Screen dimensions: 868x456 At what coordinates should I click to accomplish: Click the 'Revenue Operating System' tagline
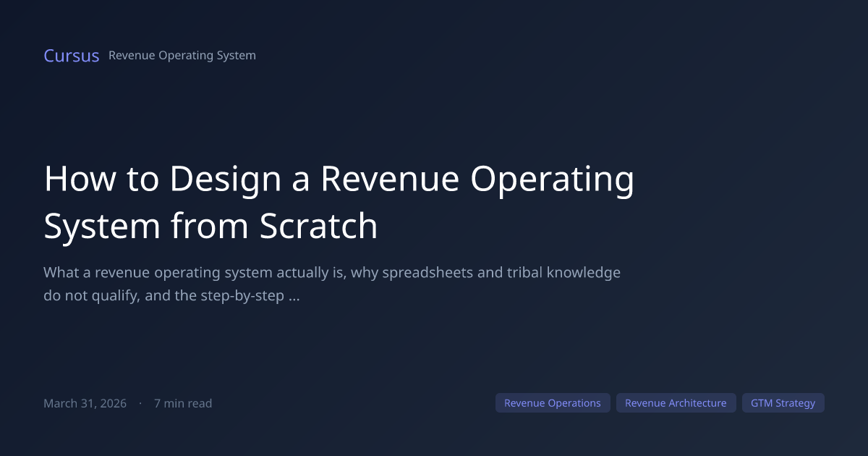[x=182, y=55]
